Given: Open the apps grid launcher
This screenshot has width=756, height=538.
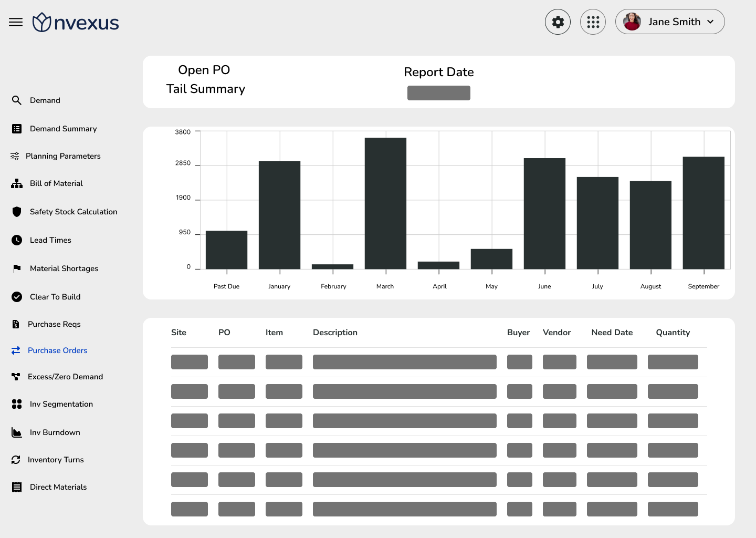Looking at the screenshot, I should [x=593, y=22].
